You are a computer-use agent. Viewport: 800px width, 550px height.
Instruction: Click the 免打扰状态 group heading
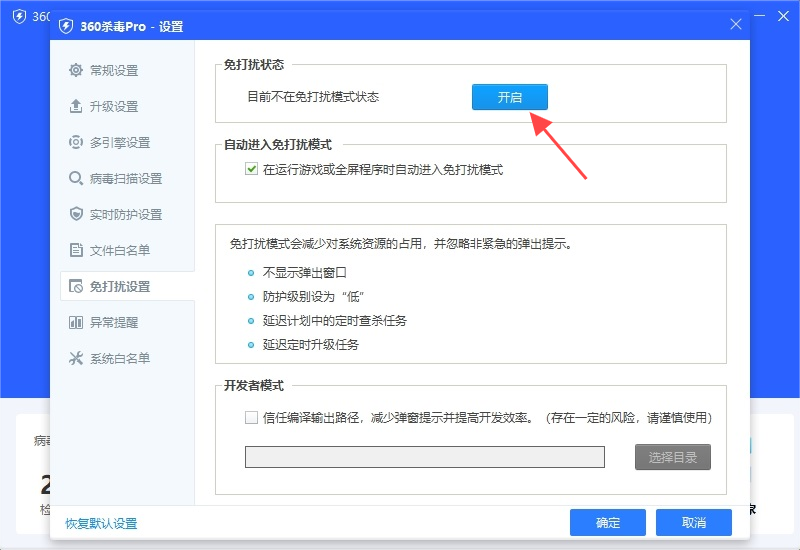(254, 65)
